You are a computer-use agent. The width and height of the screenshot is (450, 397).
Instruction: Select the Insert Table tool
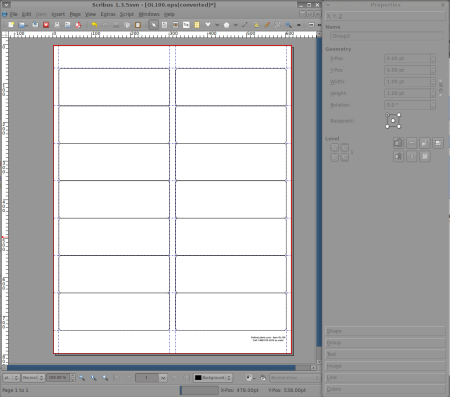[197, 25]
